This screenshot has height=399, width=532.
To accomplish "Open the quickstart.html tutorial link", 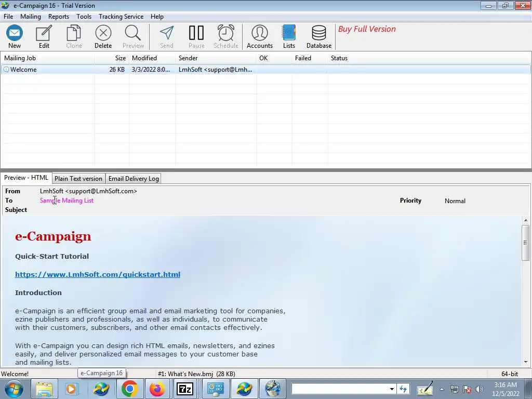I will 97,274.
